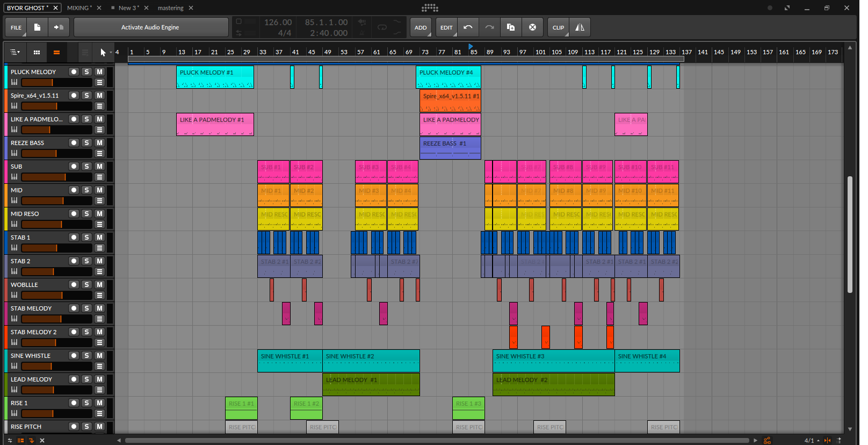Open lane options for SUB track
This screenshot has width=868, height=445.
[x=99, y=177]
